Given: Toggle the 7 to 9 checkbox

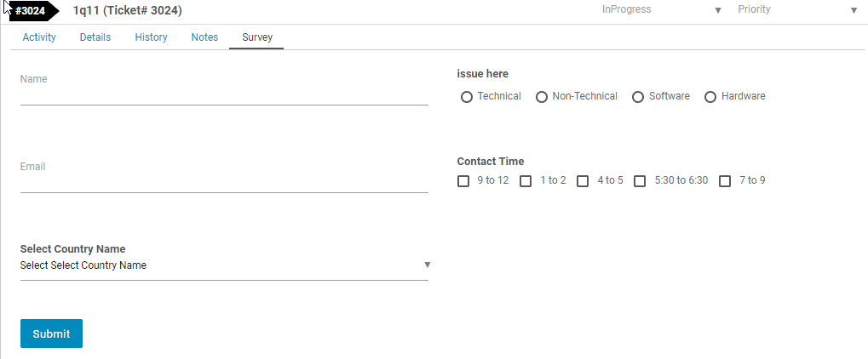Looking at the screenshot, I should click(x=725, y=181).
